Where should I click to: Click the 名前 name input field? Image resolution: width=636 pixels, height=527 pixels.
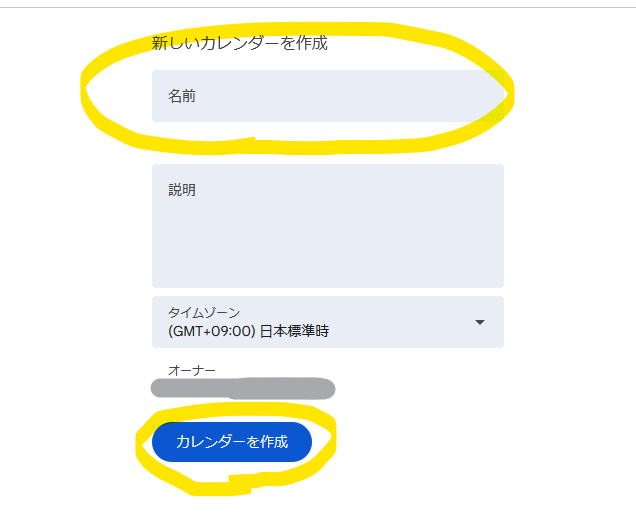pos(328,96)
